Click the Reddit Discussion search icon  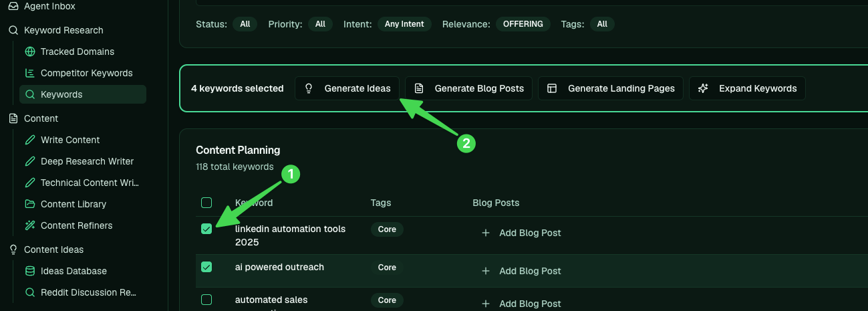29,292
